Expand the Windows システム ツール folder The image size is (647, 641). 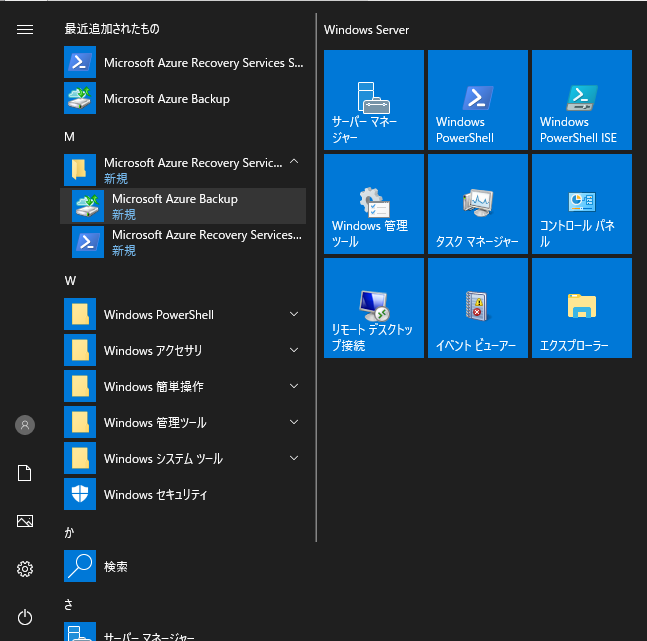click(x=185, y=458)
